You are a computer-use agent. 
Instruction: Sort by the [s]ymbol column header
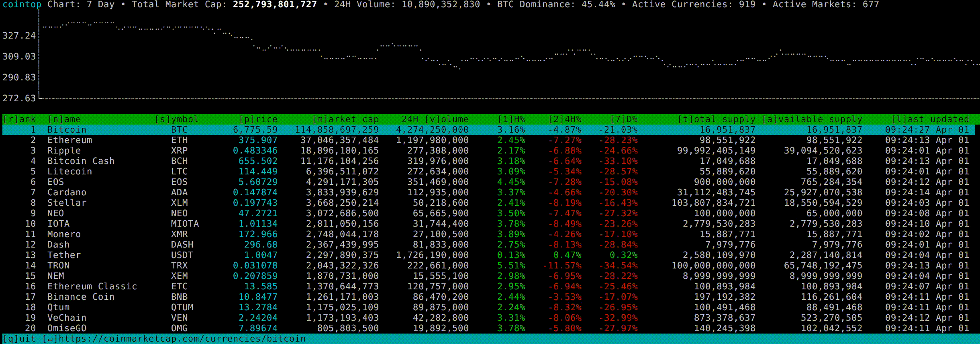[x=177, y=119]
